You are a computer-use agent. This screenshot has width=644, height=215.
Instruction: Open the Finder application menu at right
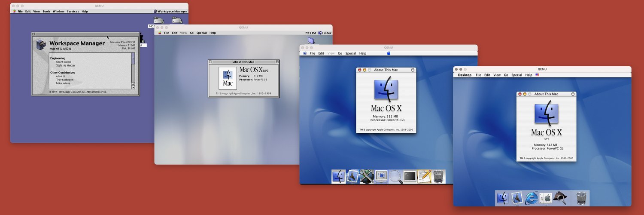(x=325, y=33)
